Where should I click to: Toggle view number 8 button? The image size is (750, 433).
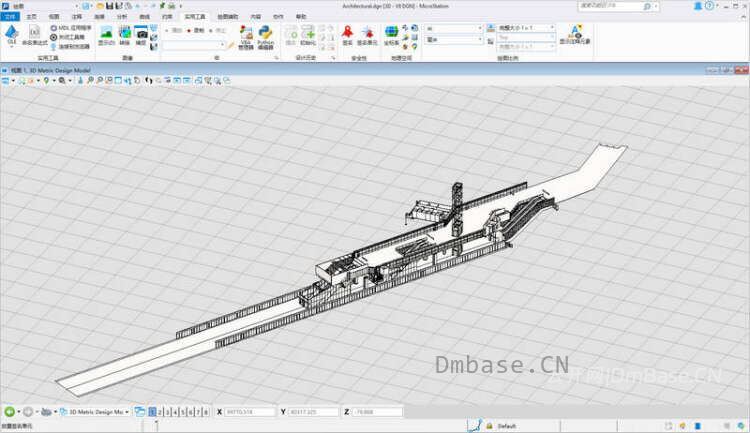pos(206,412)
